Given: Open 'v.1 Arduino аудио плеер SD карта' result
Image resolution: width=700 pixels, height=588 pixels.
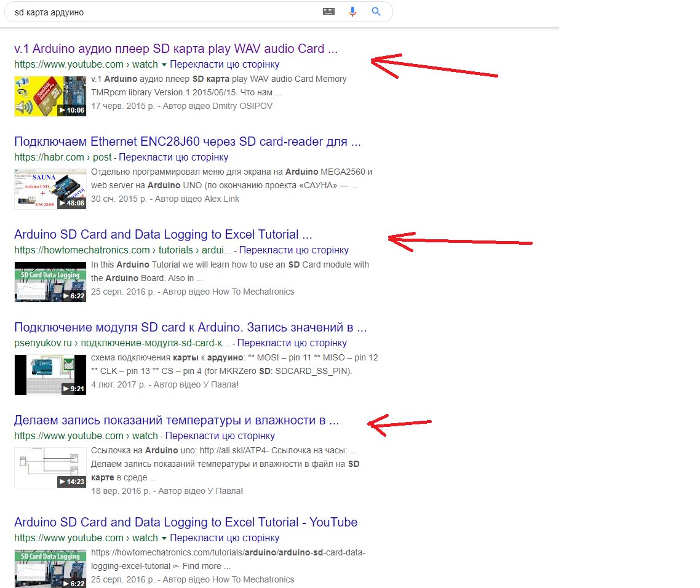Looking at the screenshot, I should click(x=176, y=48).
